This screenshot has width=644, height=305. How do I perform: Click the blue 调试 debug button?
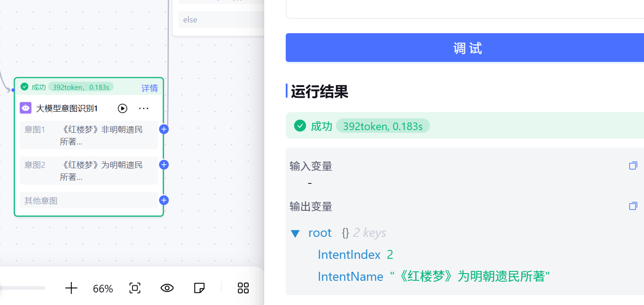click(x=465, y=48)
